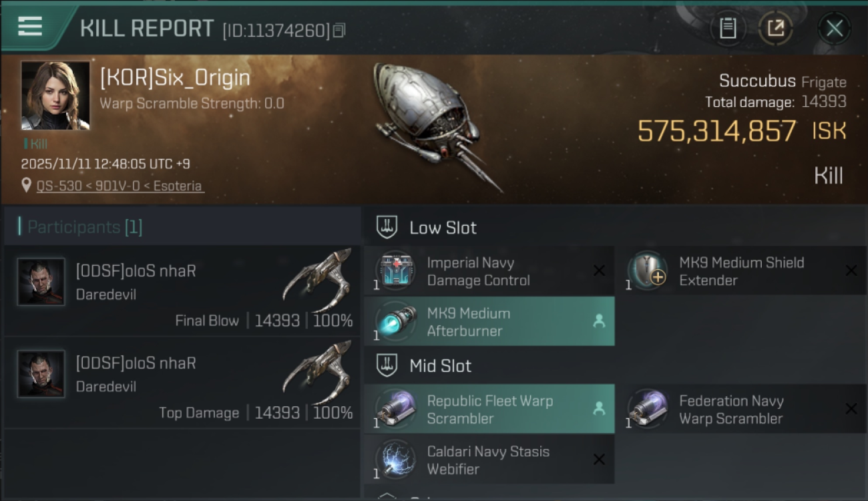Select MK9 Medium Shield Extender icon
Image resolution: width=868 pixels, height=501 pixels.
point(648,271)
